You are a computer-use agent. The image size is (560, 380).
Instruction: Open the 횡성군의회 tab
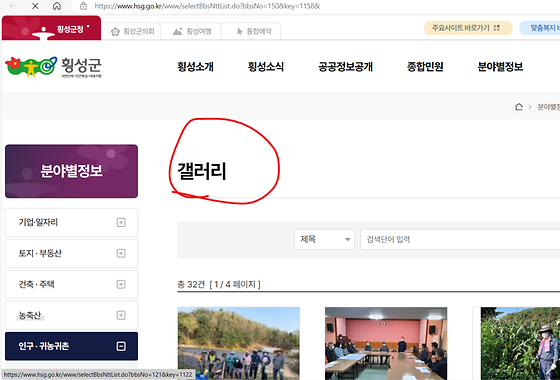(132, 31)
